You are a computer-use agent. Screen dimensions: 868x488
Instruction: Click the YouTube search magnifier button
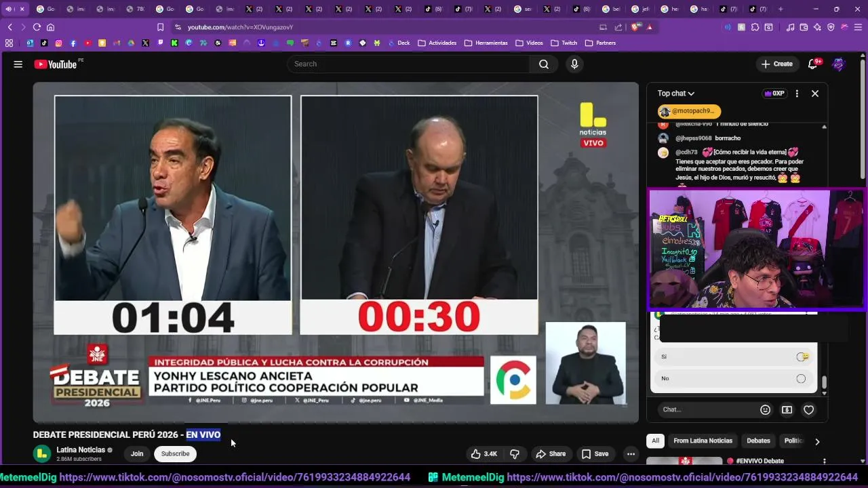[544, 64]
